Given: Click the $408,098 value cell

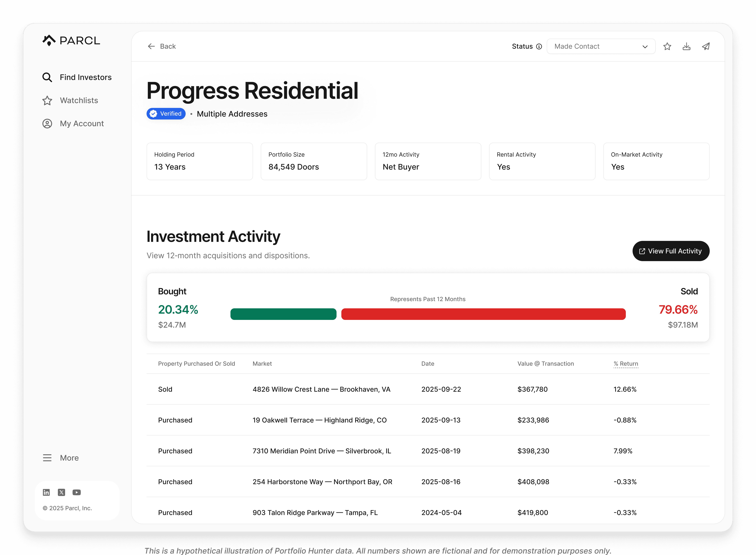Looking at the screenshot, I should [x=533, y=482].
